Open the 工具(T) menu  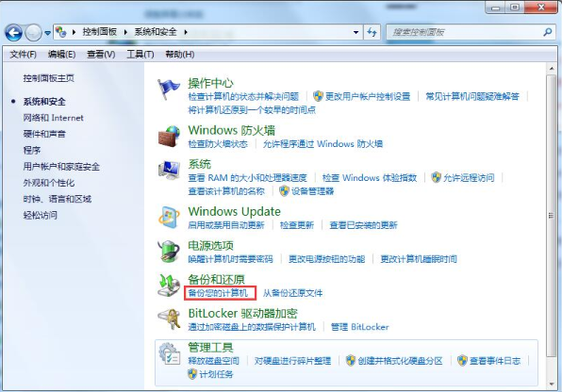tap(140, 54)
